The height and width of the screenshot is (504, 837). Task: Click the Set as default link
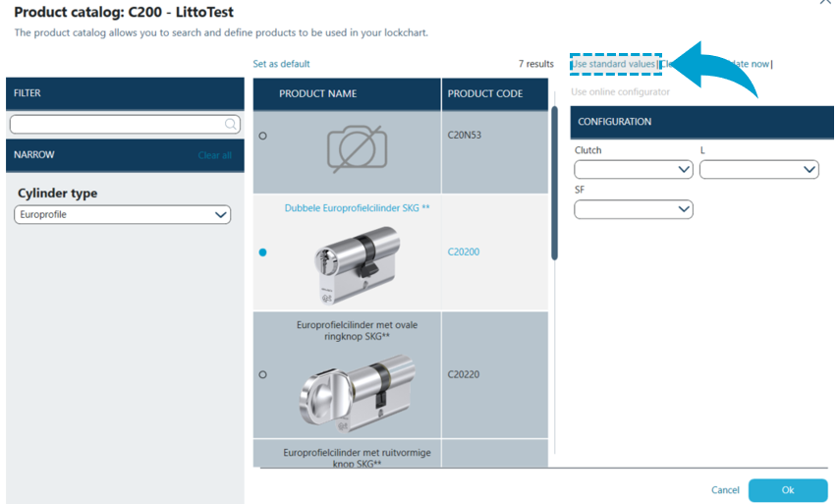coord(281,64)
